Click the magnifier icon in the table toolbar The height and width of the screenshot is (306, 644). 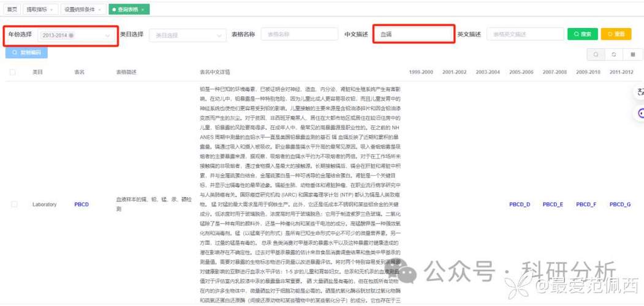tap(596, 54)
